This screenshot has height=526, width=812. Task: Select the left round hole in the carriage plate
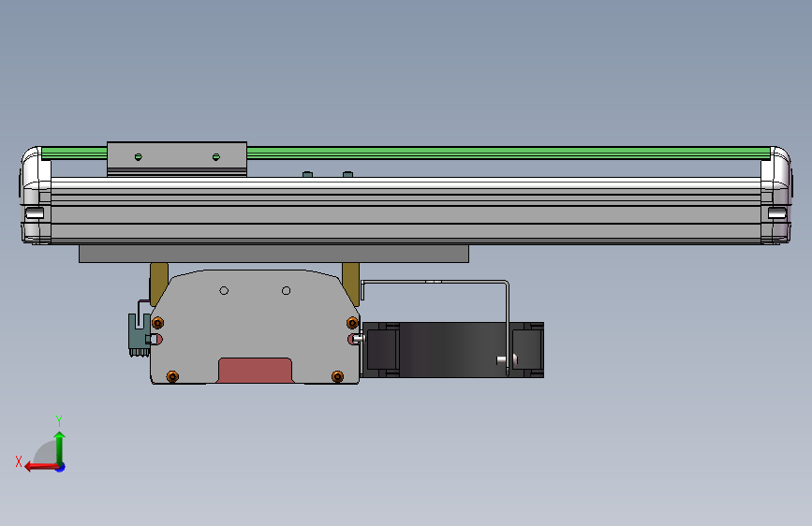tap(224, 291)
